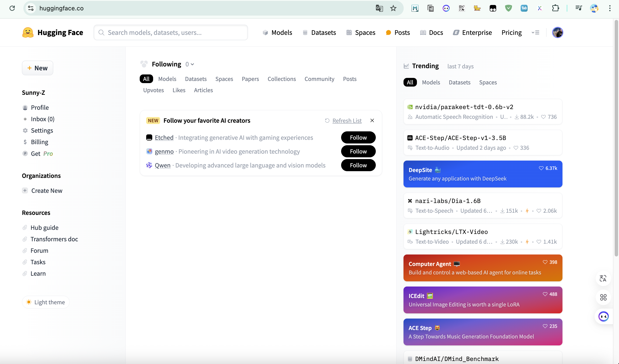Open the Chrome three-dots menu

point(610,8)
